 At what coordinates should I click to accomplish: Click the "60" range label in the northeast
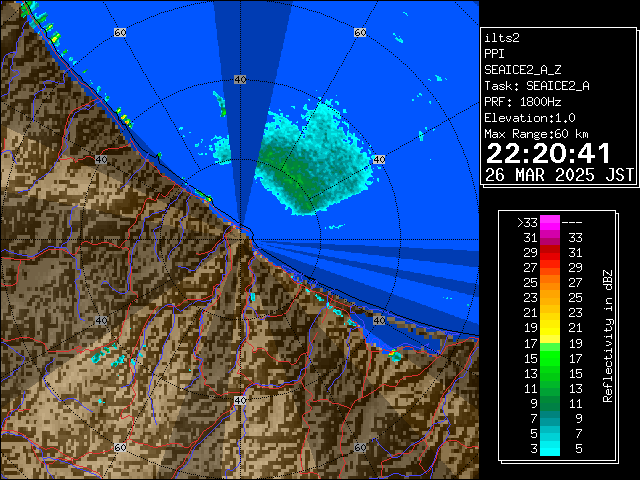point(360,32)
